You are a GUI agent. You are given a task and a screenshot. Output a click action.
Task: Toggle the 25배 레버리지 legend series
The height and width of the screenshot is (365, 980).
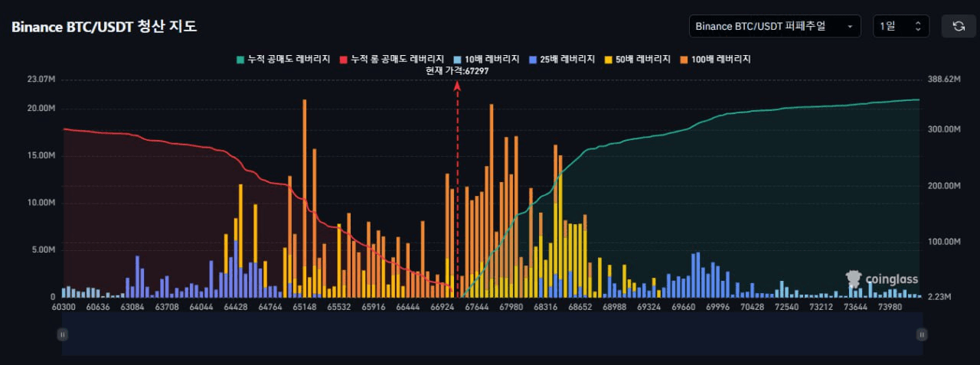pyautogui.click(x=561, y=59)
